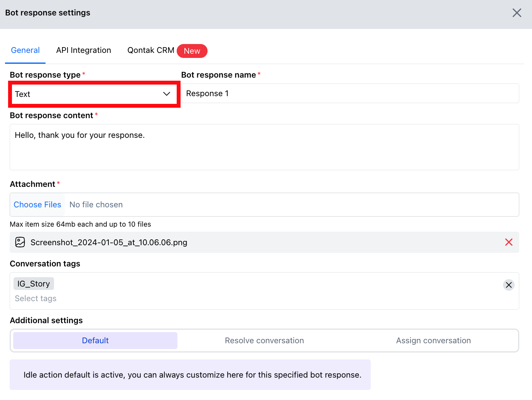Click the Attachment label

32,184
